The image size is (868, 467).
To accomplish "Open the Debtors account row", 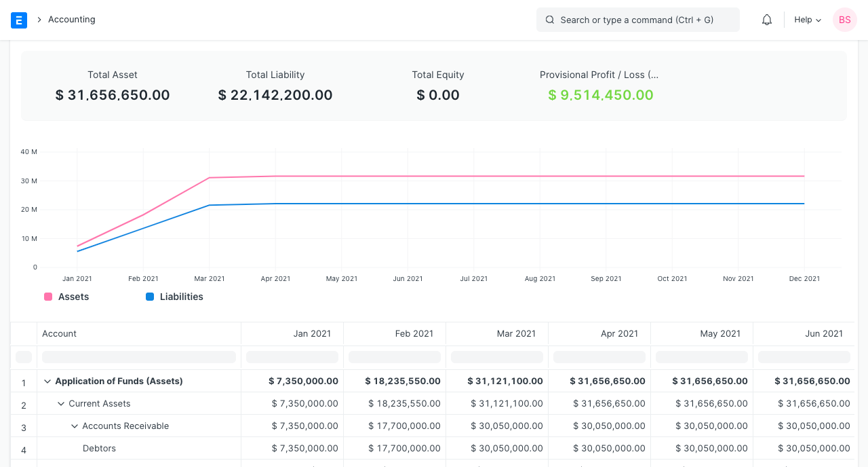I will click(x=99, y=449).
